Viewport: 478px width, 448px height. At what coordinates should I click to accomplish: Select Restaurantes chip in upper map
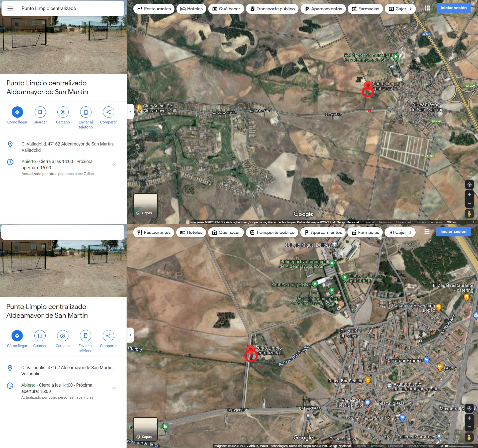point(154,9)
